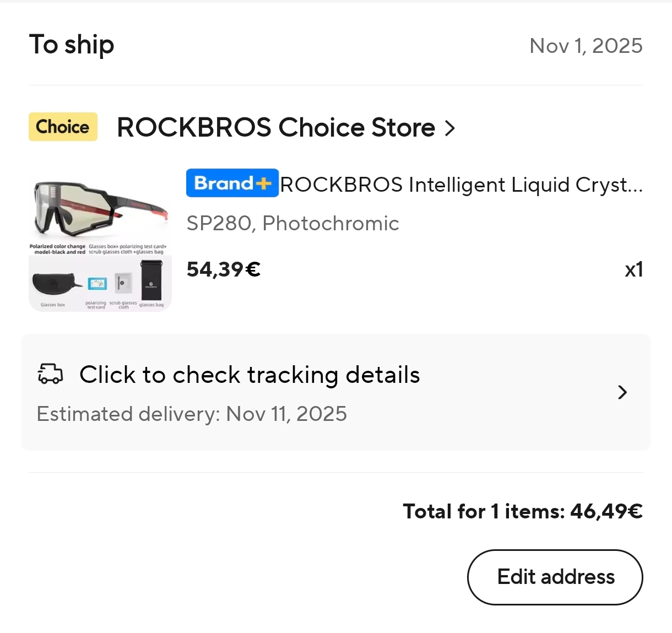Expand tracking details with the right chevron

click(622, 392)
